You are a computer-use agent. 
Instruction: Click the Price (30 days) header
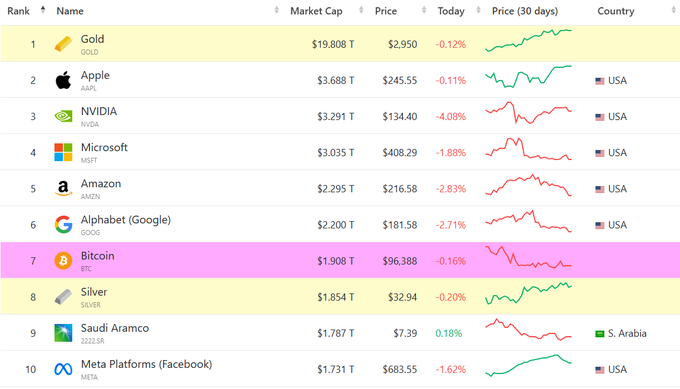525,11
